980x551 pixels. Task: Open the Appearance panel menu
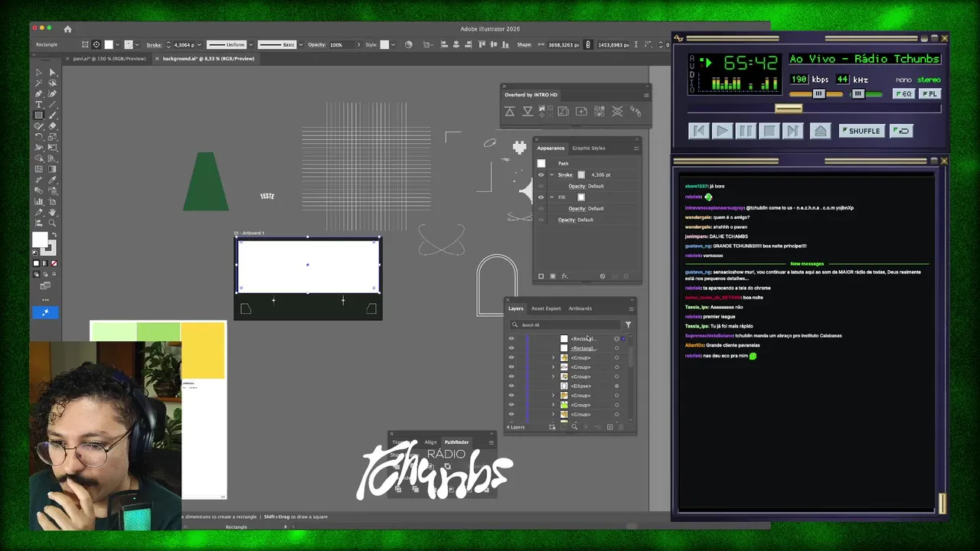point(636,148)
